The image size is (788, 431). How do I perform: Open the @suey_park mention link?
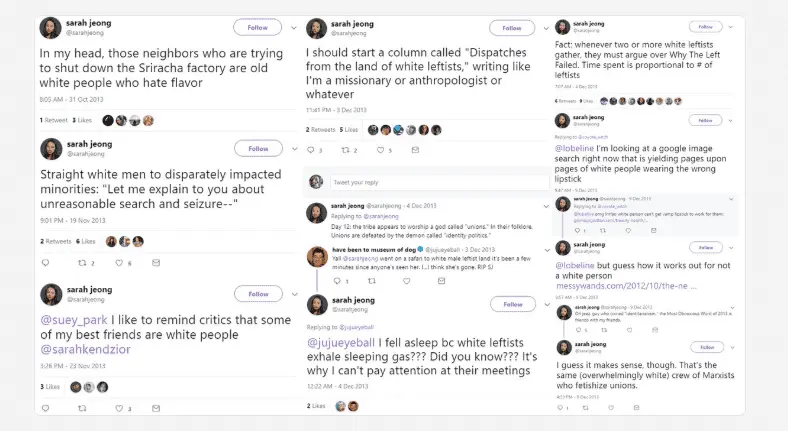pyautogui.click(x=64, y=319)
